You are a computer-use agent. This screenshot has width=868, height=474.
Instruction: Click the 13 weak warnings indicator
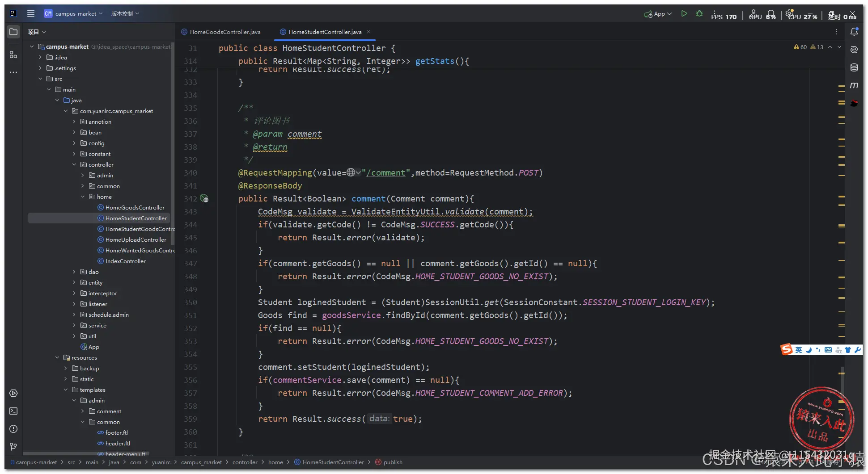[x=817, y=47]
